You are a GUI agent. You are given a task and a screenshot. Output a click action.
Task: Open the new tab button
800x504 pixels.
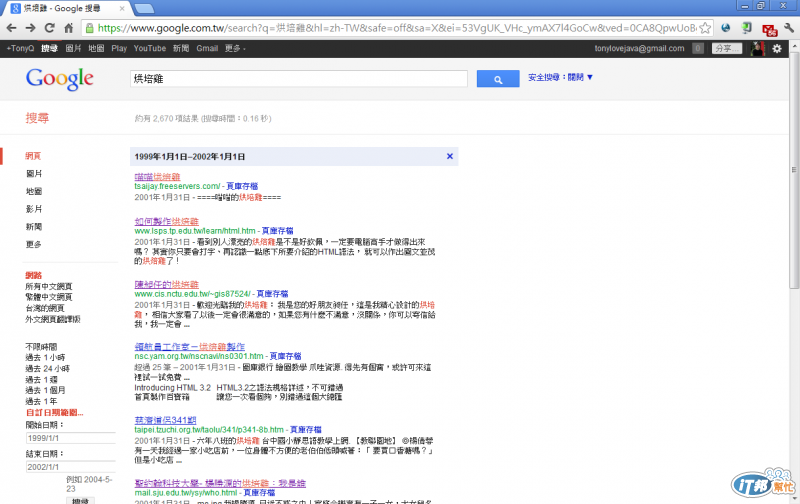pyautogui.click(x=144, y=8)
